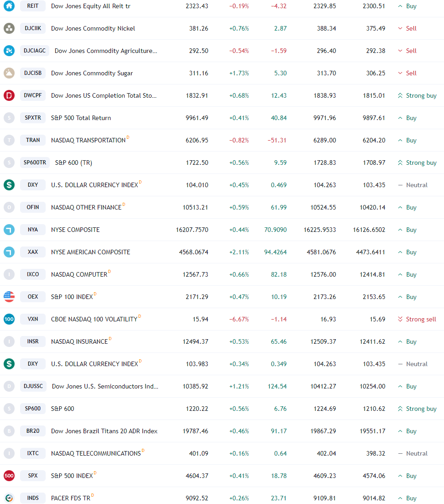Select the -6.67% change value

pyautogui.click(x=239, y=319)
